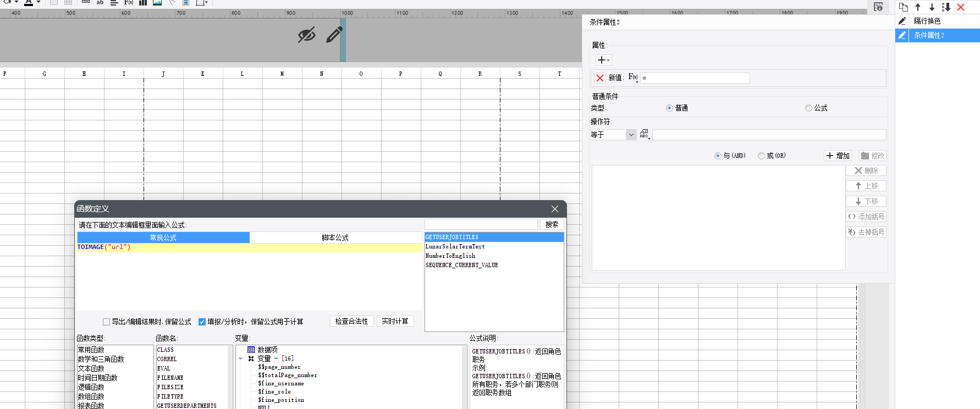Select LunarSolarTermText in the search results
Screen dimensions: 980x409
click(x=494, y=246)
